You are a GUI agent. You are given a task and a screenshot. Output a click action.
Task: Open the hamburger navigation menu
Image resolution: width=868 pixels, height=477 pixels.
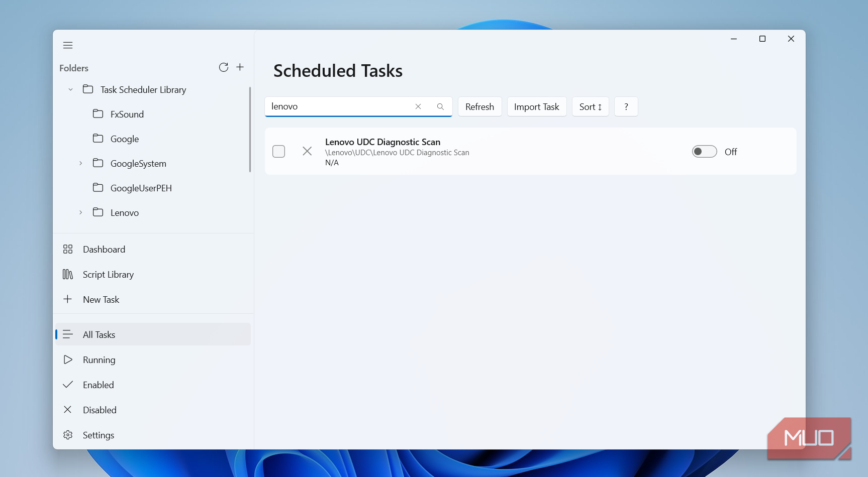[68, 45]
